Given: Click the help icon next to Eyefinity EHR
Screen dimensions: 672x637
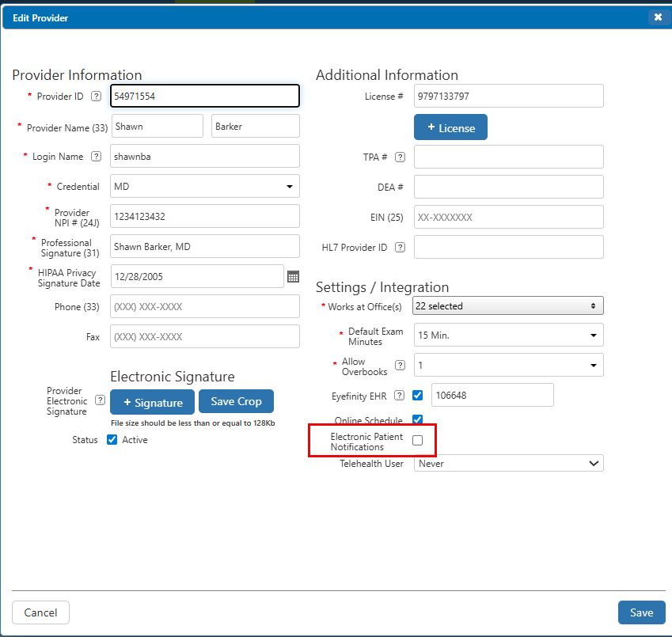Looking at the screenshot, I should [401, 396].
